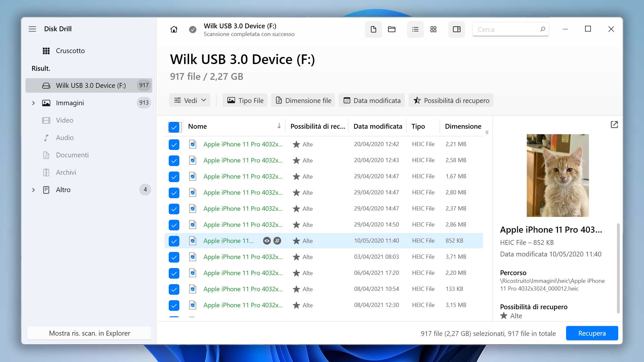Click Mostra ris. scan. in Explorer

point(90,333)
